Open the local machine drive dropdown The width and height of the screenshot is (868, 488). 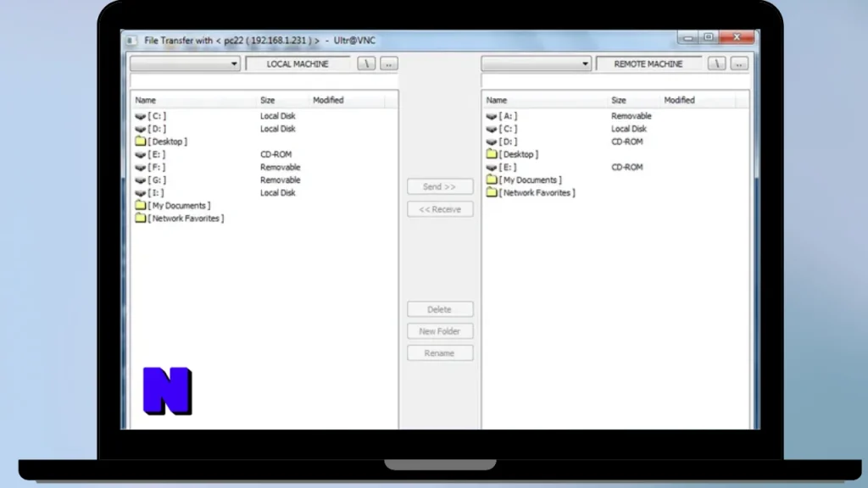[185, 64]
